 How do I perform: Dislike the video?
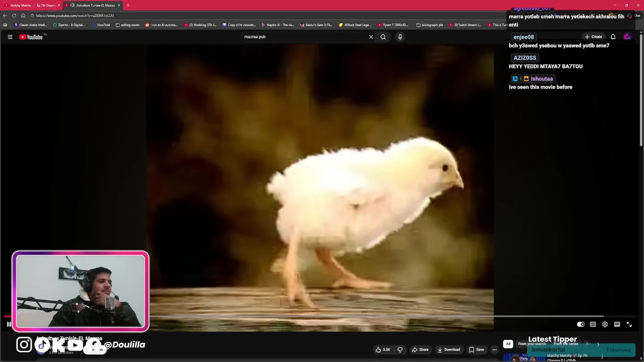(400, 349)
